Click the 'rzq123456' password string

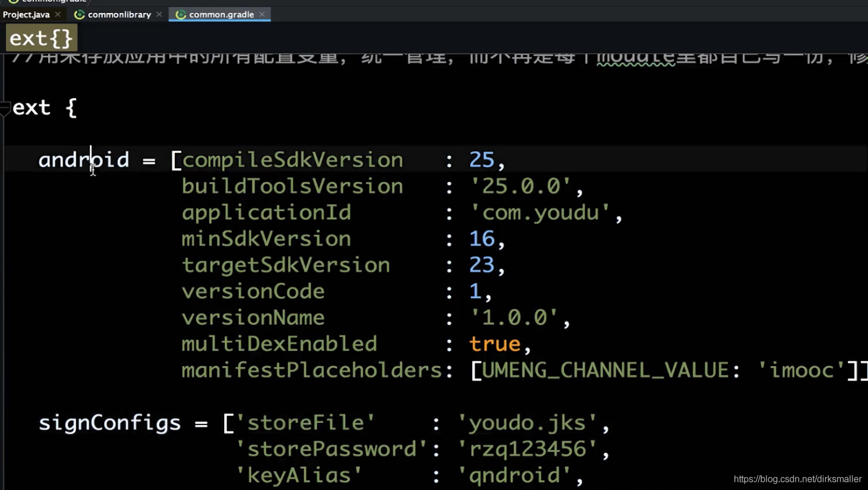[527, 450]
